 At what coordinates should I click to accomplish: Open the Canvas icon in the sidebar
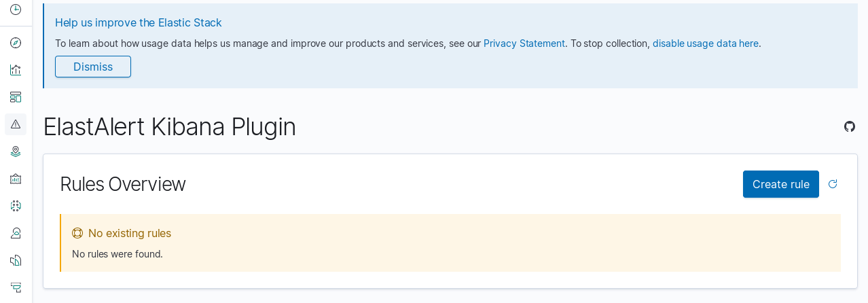[x=16, y=179]
